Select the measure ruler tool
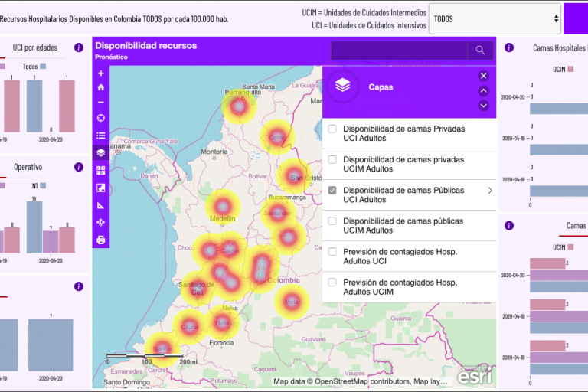This screenshot has width=588, height=392. pyautogui.click(x=101, y=205)
